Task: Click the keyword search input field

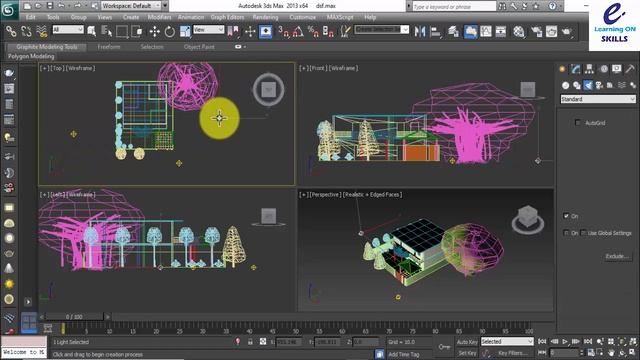Action: coord(453,6)
